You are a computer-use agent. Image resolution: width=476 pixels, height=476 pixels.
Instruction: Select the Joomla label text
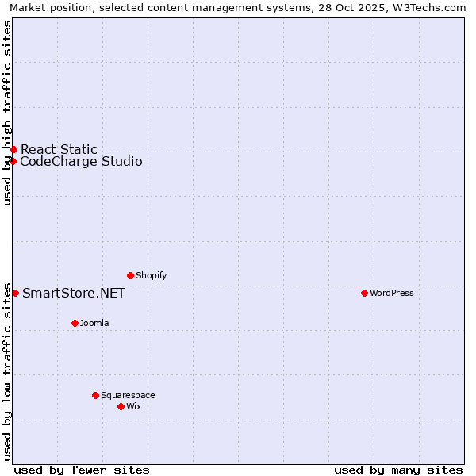tap(94, 324)
